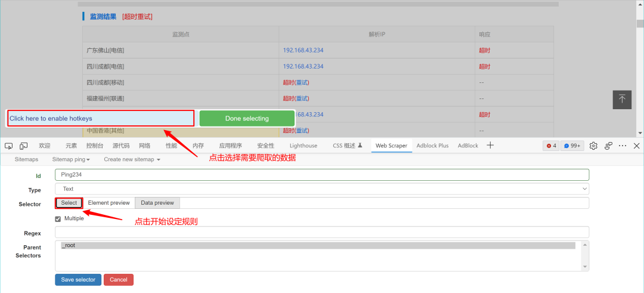The height and width of the screenshot is (293, 644).
Task: Click the 中国香港[其他] table cell
Action: (x=181, y=130)
